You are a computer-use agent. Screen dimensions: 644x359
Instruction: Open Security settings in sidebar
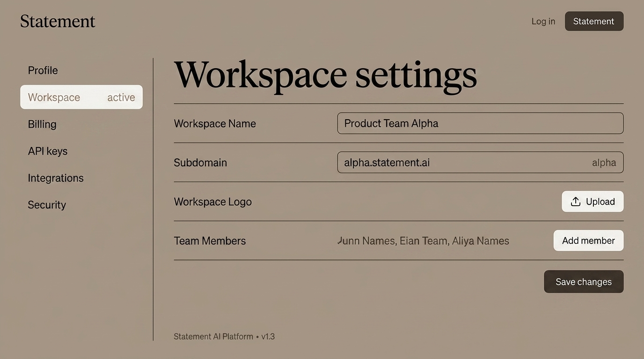click(47, 205)
